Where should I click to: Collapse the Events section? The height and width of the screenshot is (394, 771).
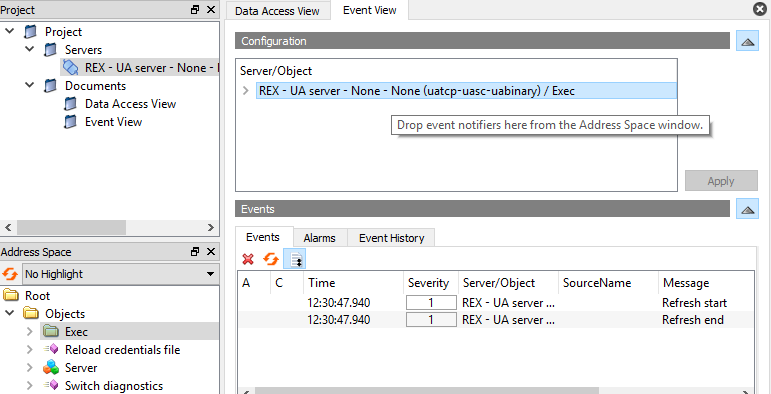point(747,209)
